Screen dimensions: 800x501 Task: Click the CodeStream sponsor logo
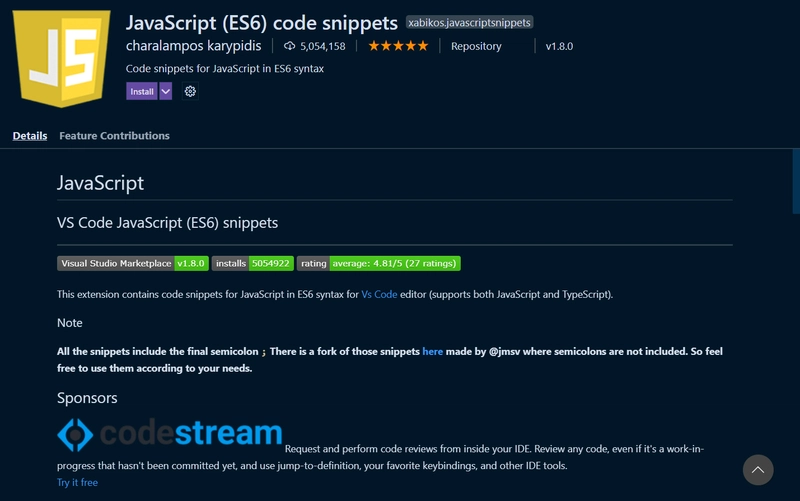click(x=169, y=435)
